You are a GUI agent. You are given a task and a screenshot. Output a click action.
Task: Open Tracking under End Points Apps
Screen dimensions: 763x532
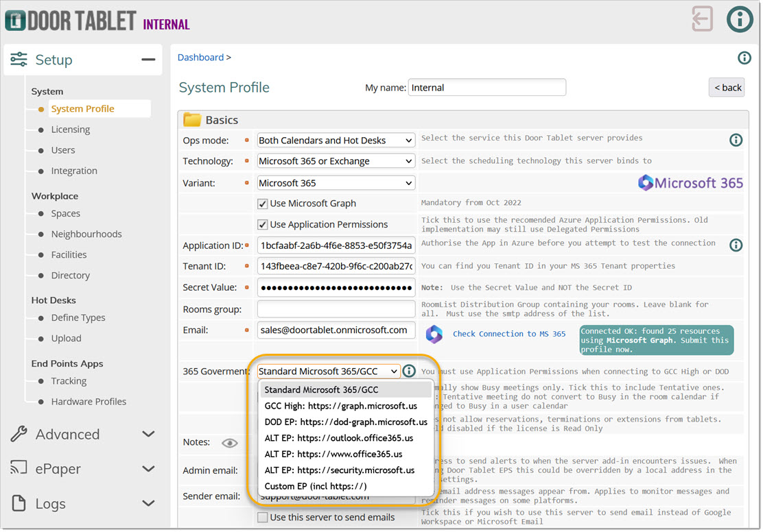point(69,380)
